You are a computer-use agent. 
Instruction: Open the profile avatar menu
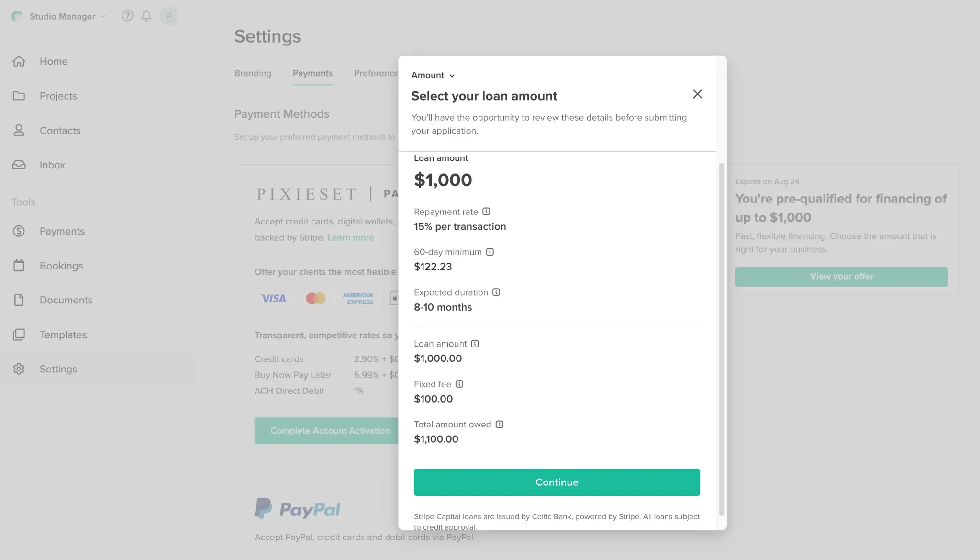click(168, 16)
